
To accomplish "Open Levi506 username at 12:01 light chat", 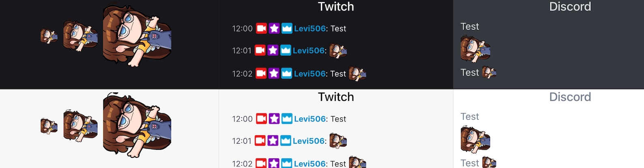I will pos(309,141).
